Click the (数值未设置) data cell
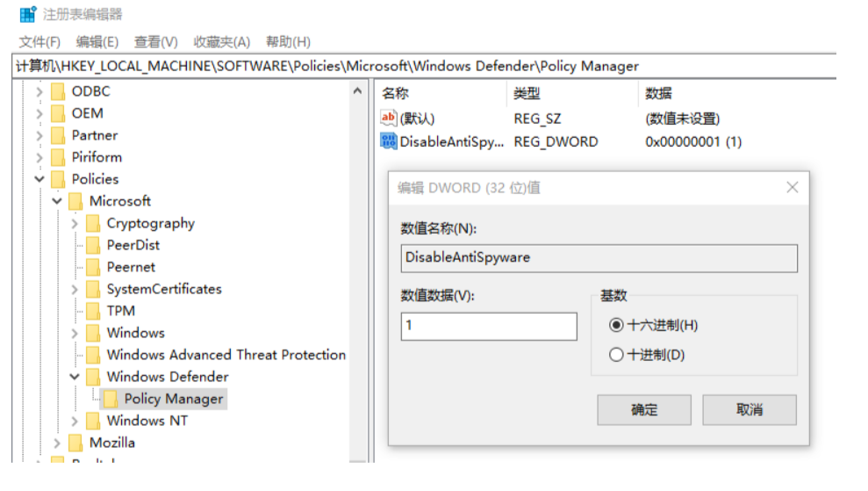 click(x=682, y=119)
